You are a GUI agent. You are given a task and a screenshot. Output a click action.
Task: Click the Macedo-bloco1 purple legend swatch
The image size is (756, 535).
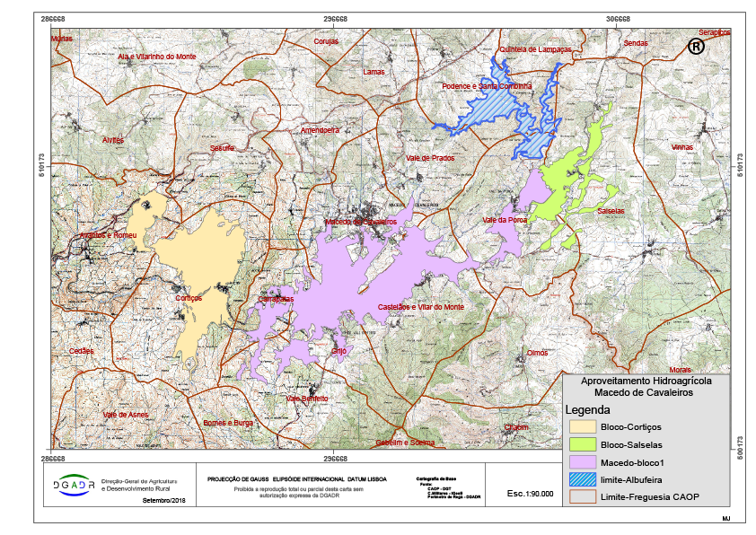583,462
